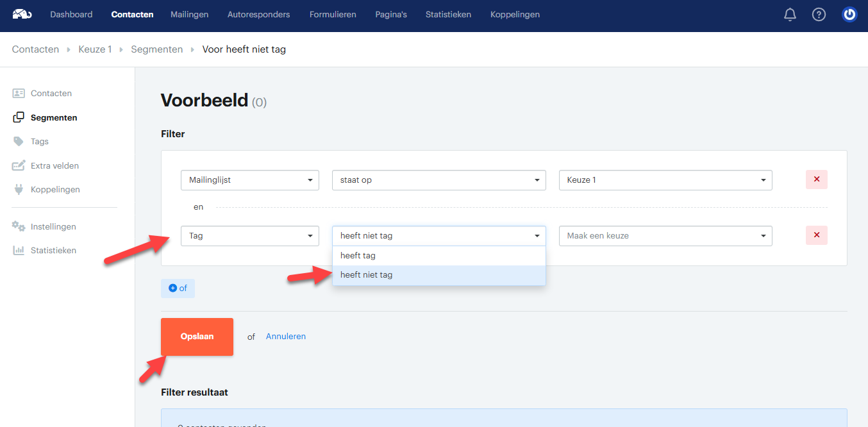The image size is (868, 427).
Task: Select Koppelingen label in the sidebar
Action: (x=55, y=190)
